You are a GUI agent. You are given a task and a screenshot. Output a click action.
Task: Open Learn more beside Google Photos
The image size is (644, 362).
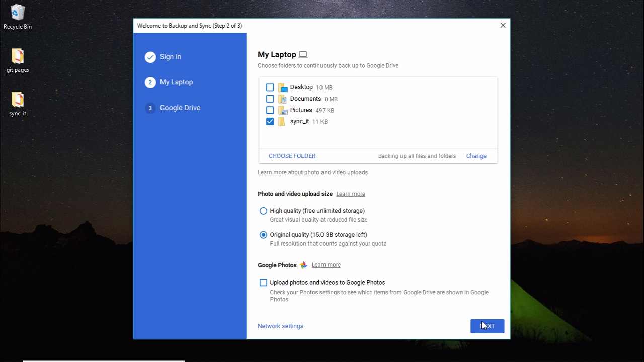[326, 265]
